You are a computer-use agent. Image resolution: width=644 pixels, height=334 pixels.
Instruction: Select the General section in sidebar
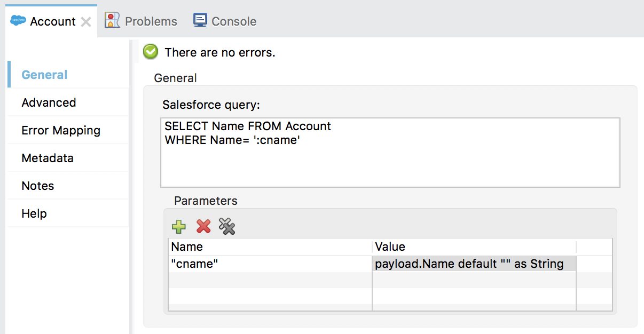[44, 75]
